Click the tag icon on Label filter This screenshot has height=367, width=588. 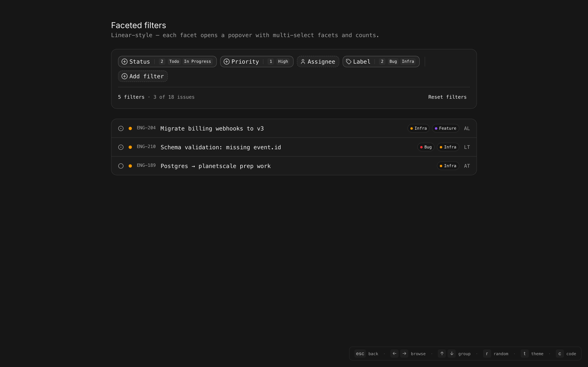pos(349,62)
